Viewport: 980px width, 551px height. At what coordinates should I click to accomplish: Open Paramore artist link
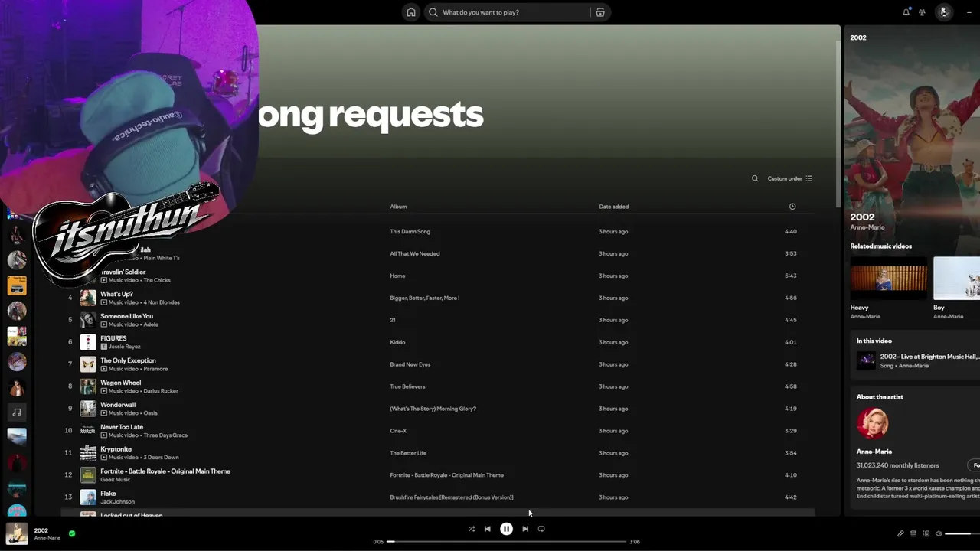coord(155,369)
